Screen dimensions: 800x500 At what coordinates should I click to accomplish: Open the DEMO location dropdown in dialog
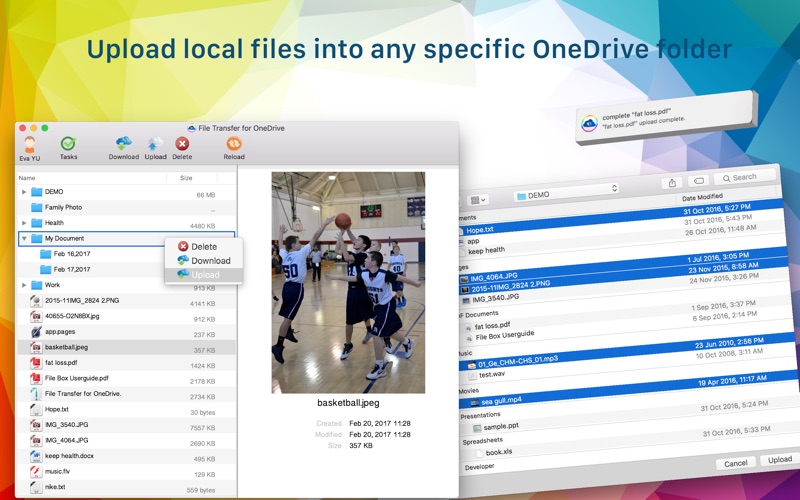tap(567, 192)
